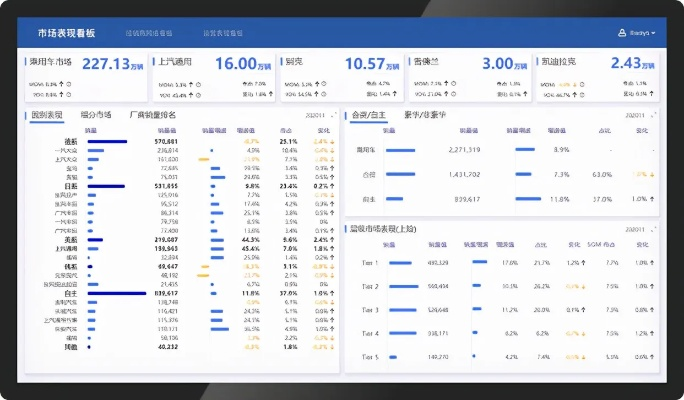Select the 豪华/非豪华 tab
684x400 pixels.
click(424, 115)
